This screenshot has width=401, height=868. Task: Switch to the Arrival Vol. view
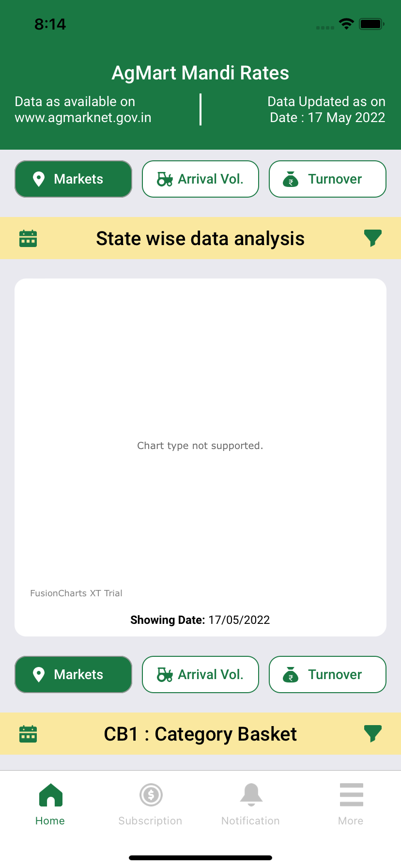pos(200,179)
